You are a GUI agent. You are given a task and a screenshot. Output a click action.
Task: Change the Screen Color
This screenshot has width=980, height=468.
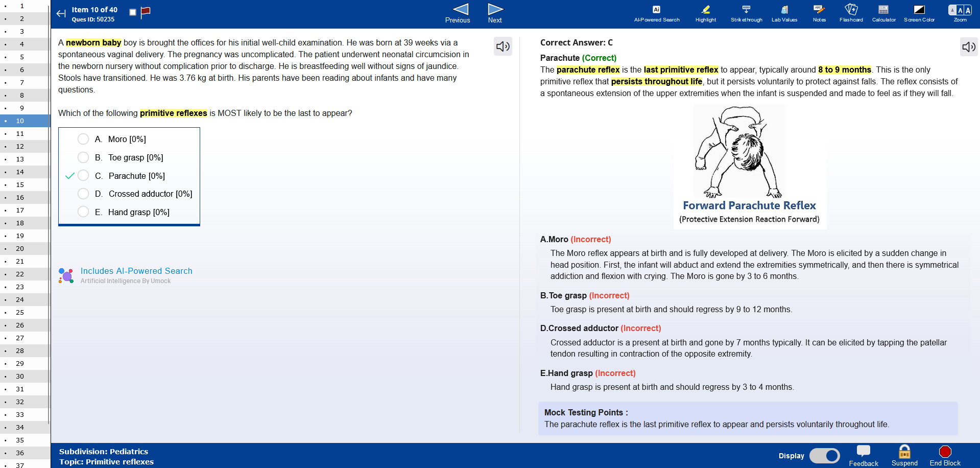tap(919, 14)
